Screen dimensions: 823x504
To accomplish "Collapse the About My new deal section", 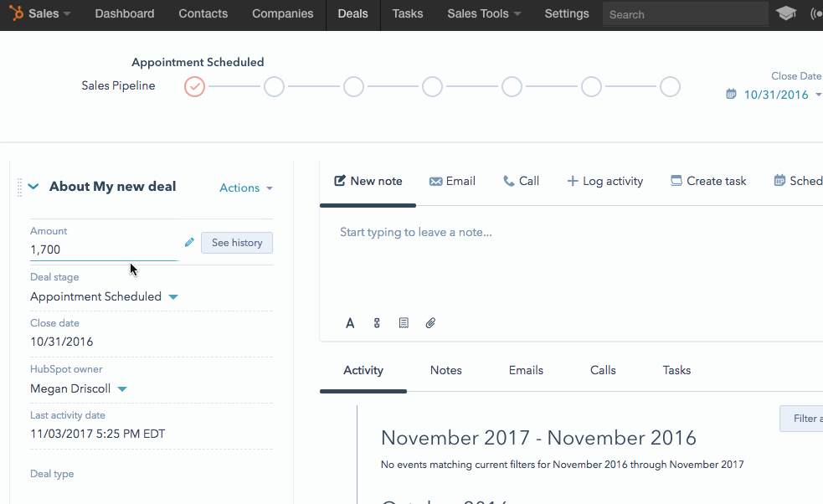I will click(x=33, y=187).
